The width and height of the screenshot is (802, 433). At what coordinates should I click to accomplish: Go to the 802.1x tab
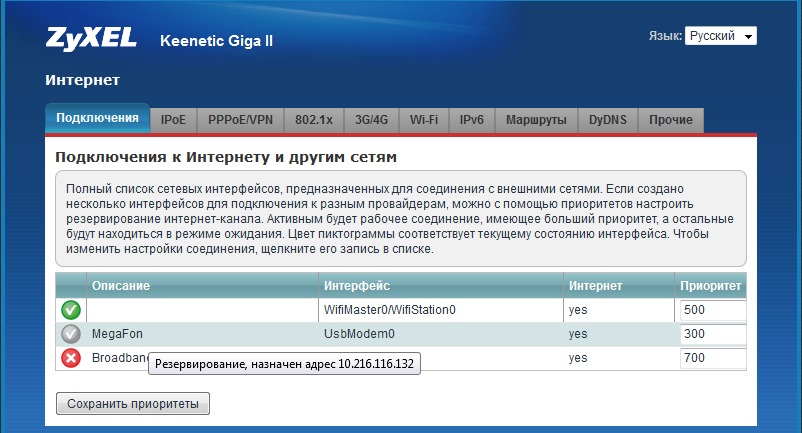point(313,120)
